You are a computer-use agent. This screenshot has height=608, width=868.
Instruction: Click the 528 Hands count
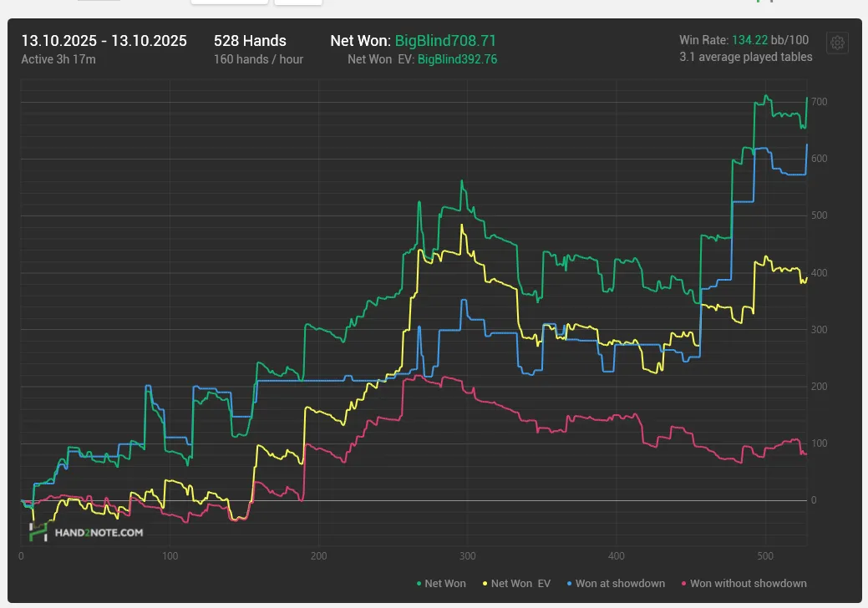point(250,41)
